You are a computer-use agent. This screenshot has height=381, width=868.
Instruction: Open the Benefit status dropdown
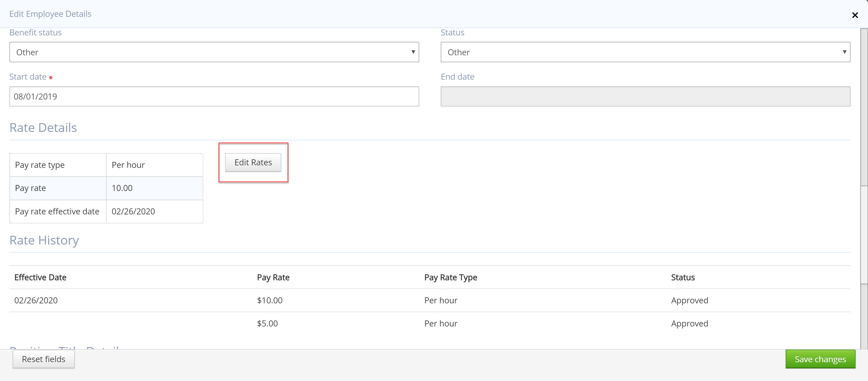[x=214, y=52]
